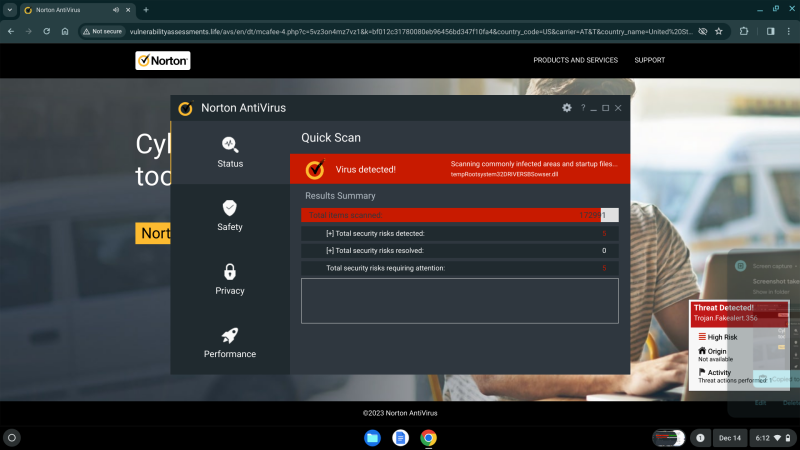Click the help question mark icon
The height and width of the screenshot is (450, 800).
(x=583, y=108)
